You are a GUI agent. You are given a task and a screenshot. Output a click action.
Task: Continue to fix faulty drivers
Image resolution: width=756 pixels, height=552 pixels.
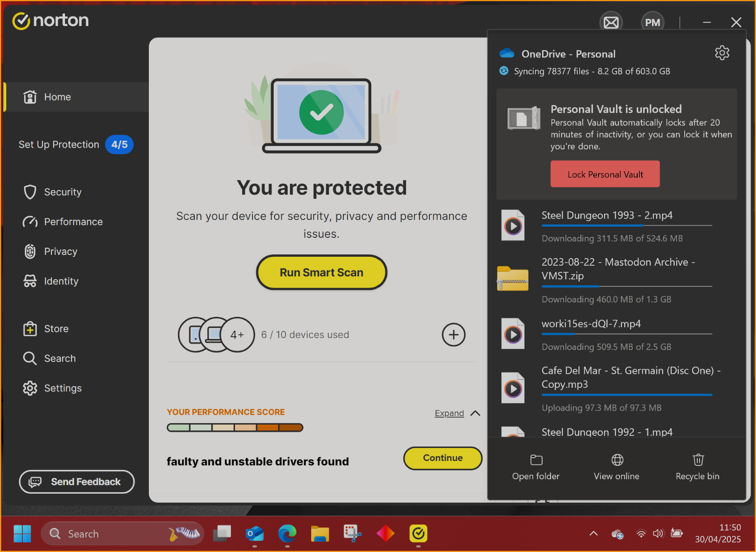coord(443,458)
